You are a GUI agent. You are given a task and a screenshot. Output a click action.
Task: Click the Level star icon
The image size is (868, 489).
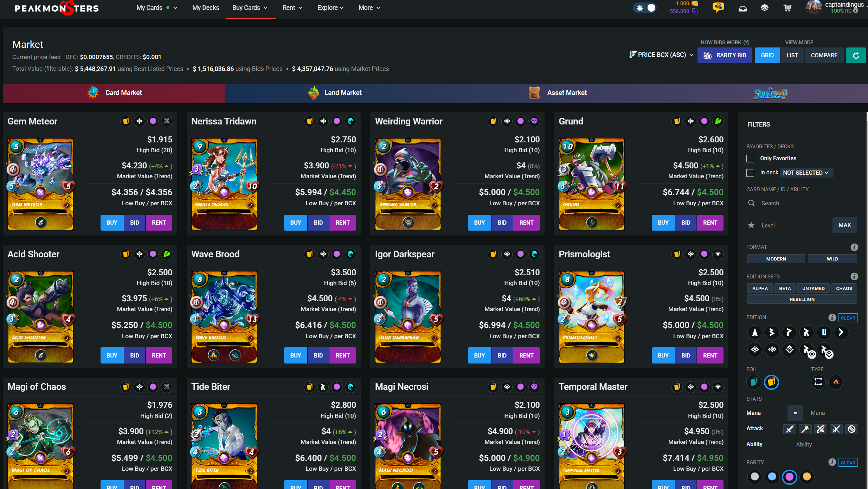coord(751,225)
